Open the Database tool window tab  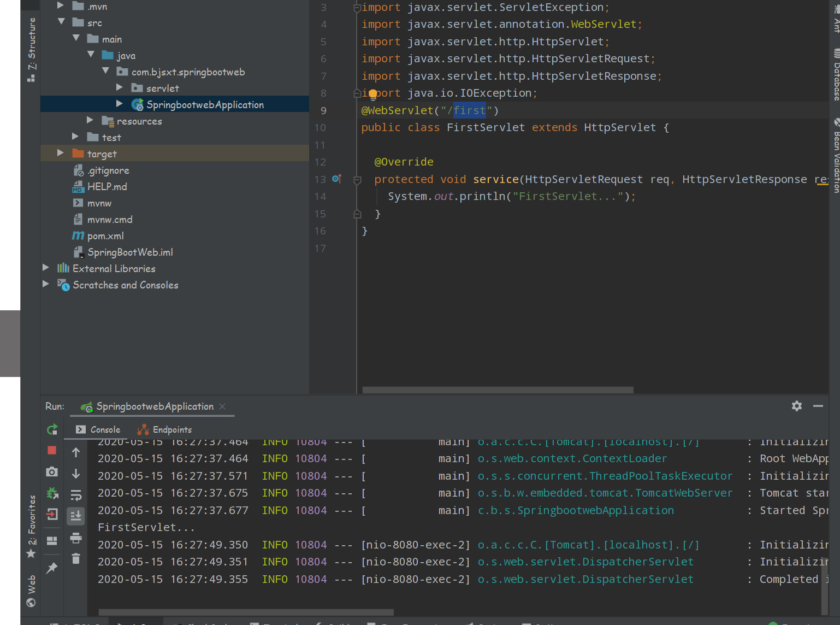pyautogui.click(x=836, y=74)
